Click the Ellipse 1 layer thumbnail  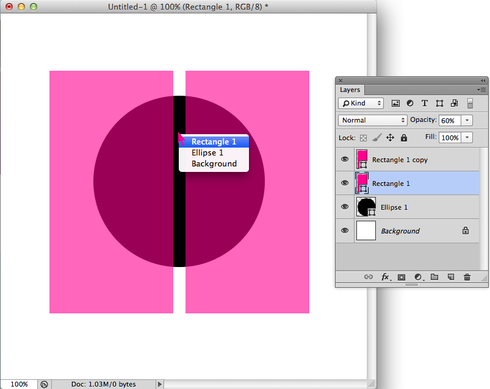[366, 207]
